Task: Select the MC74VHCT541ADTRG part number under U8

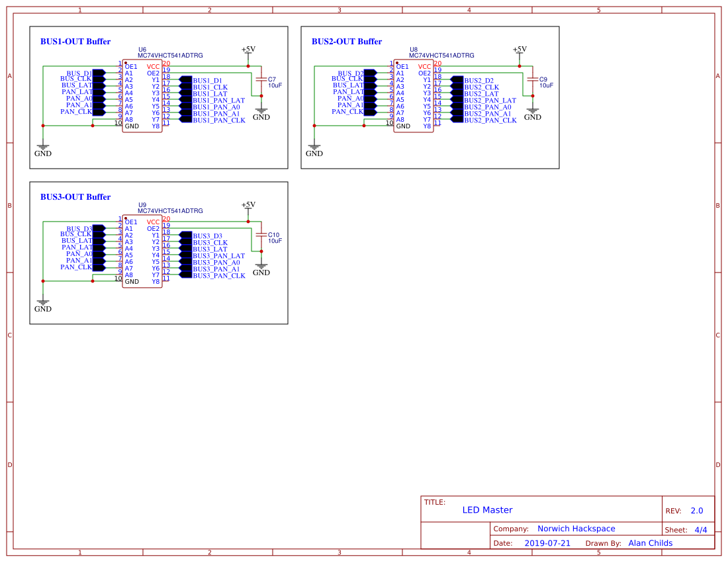Action: pos(441,55)
